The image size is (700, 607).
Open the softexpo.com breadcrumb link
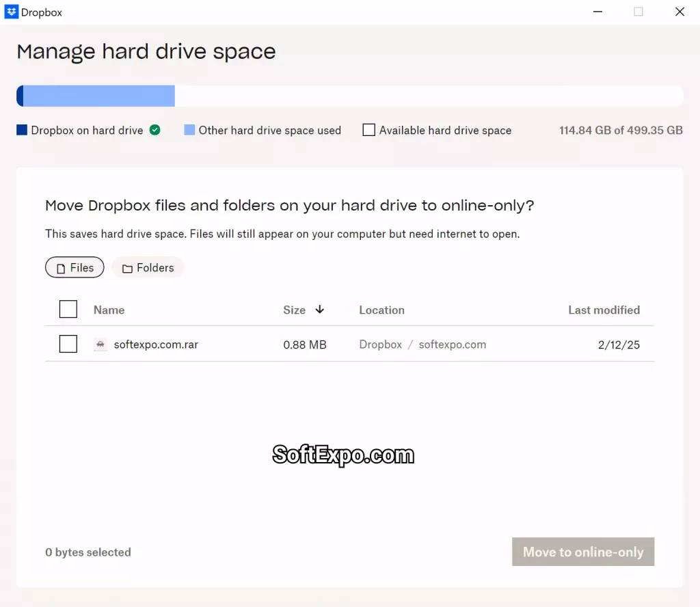pos(453,344)
